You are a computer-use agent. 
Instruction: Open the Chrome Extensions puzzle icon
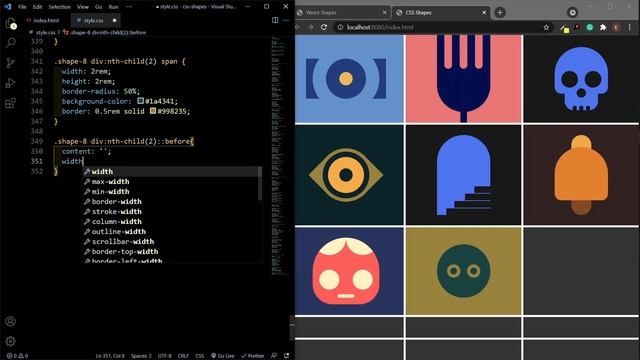(x=603, y=27)
